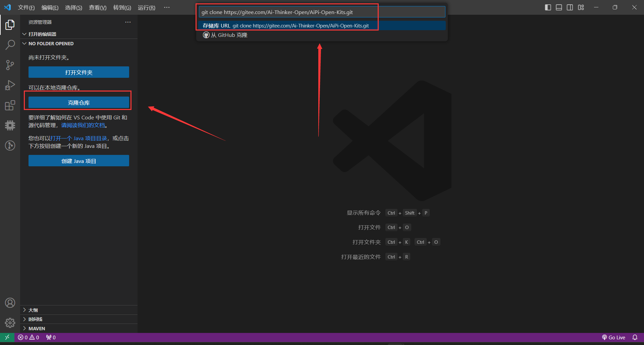Click the 打开最近的文件 shortcut hint
The height and width of the screenshot is (345, 644).
click(361, 257)
